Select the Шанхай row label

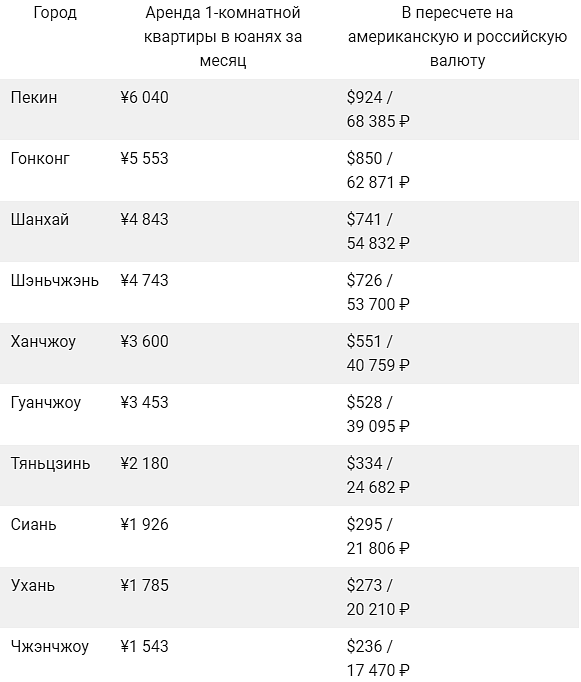click(40, 220)
